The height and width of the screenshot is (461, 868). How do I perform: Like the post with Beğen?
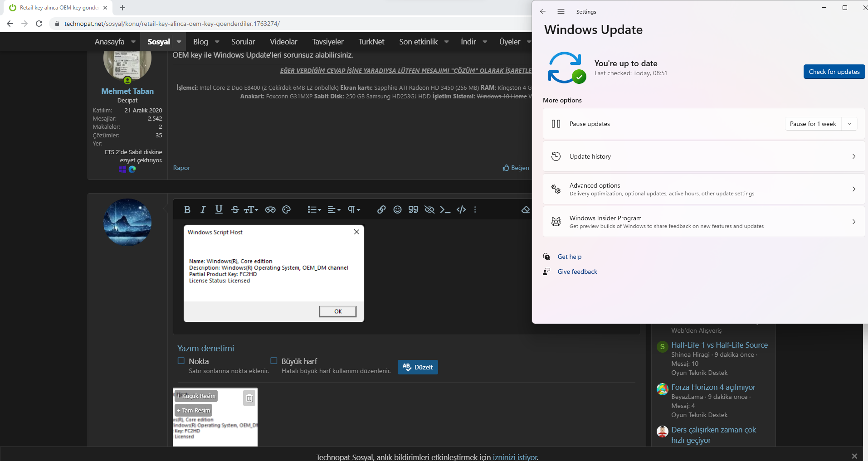click(516, 168)
